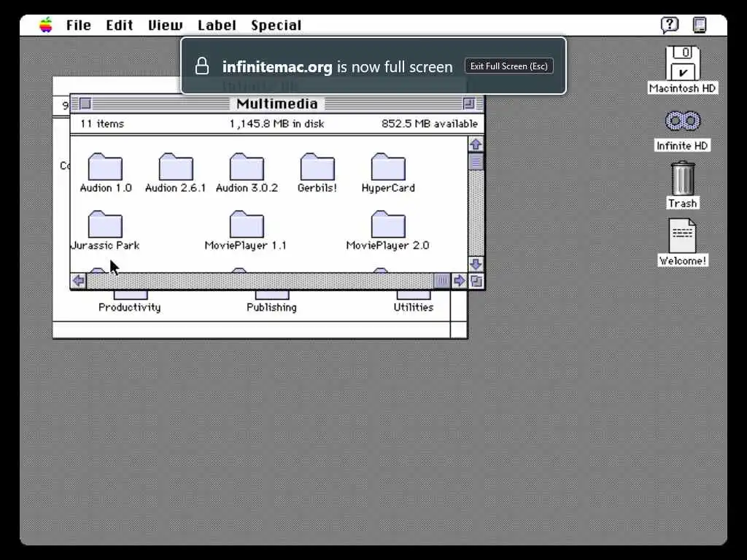747x560 pixels.
Task: Open the View menu
Action: (165, 26)
